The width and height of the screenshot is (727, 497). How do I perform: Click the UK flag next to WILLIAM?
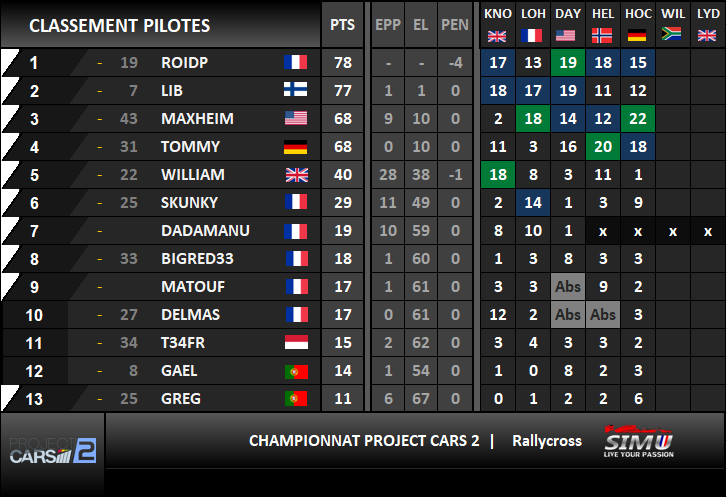click(x=297, y=175)
